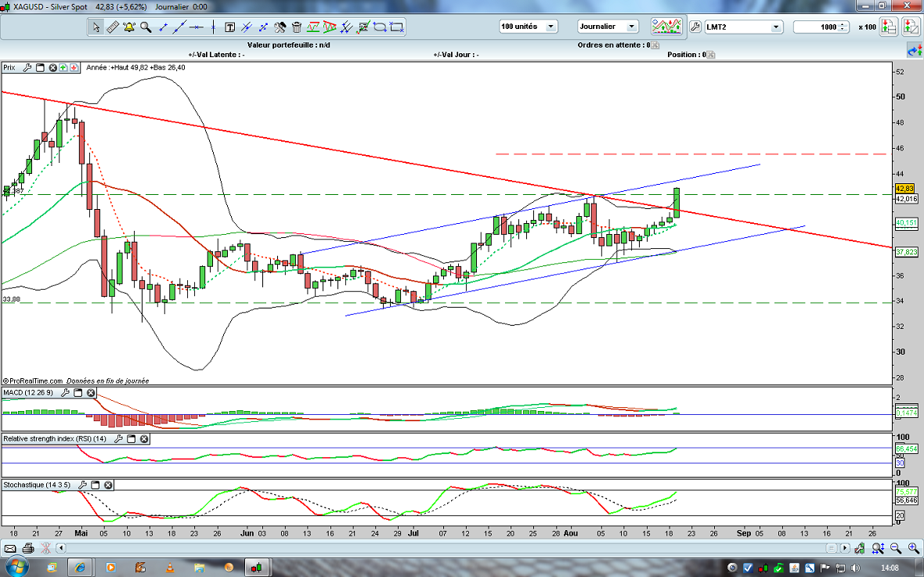Open settings wrench of the RSI panel

coord(118,439)
